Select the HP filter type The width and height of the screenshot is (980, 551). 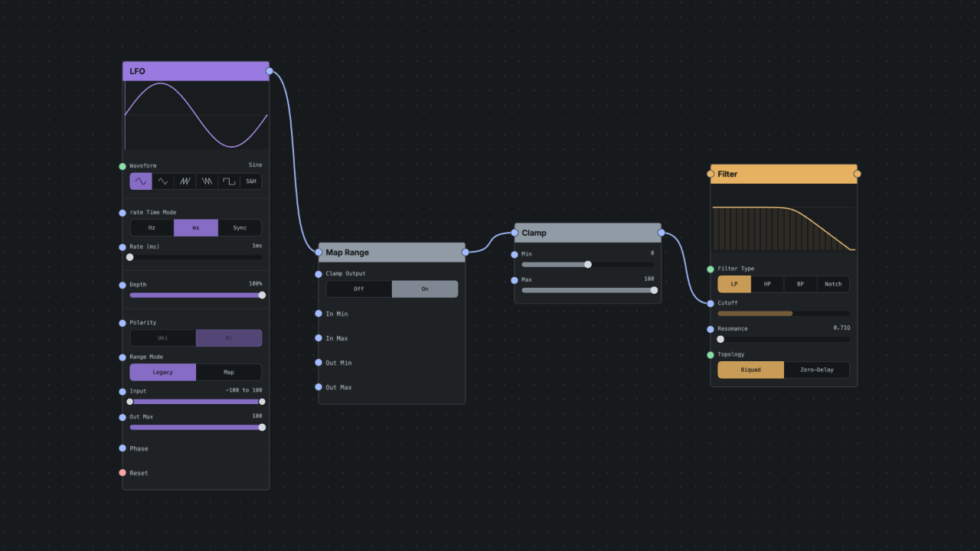coord(767,285)
